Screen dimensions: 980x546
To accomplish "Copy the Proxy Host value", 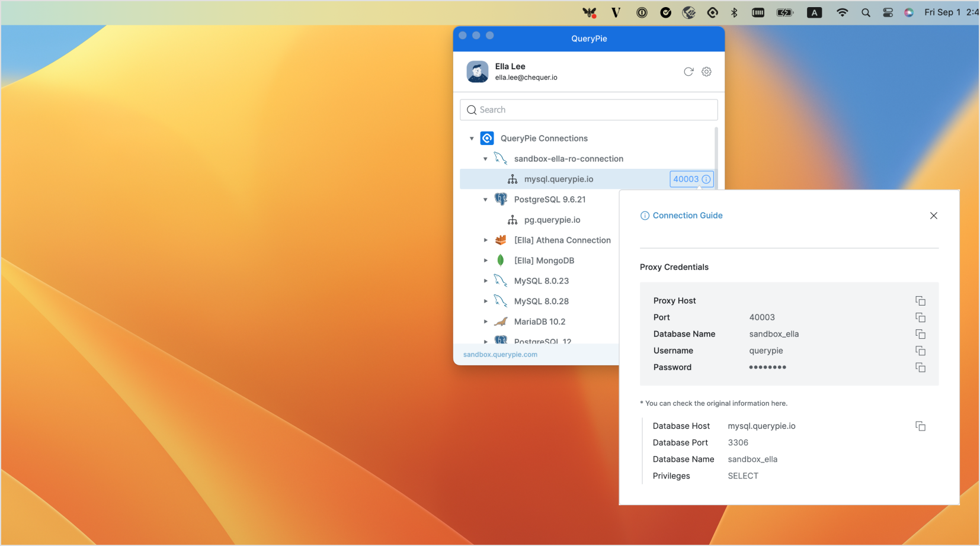I will (x=920, y=301).
